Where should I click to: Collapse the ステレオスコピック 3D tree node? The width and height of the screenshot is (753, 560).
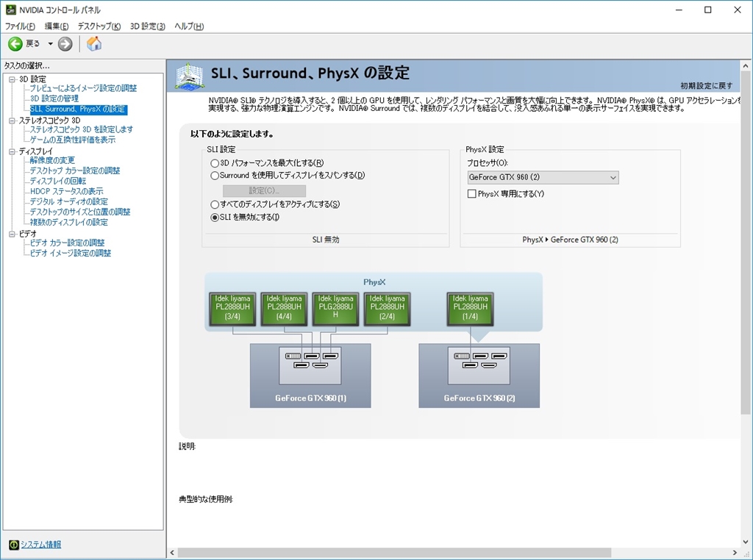[x=12, y=121]
